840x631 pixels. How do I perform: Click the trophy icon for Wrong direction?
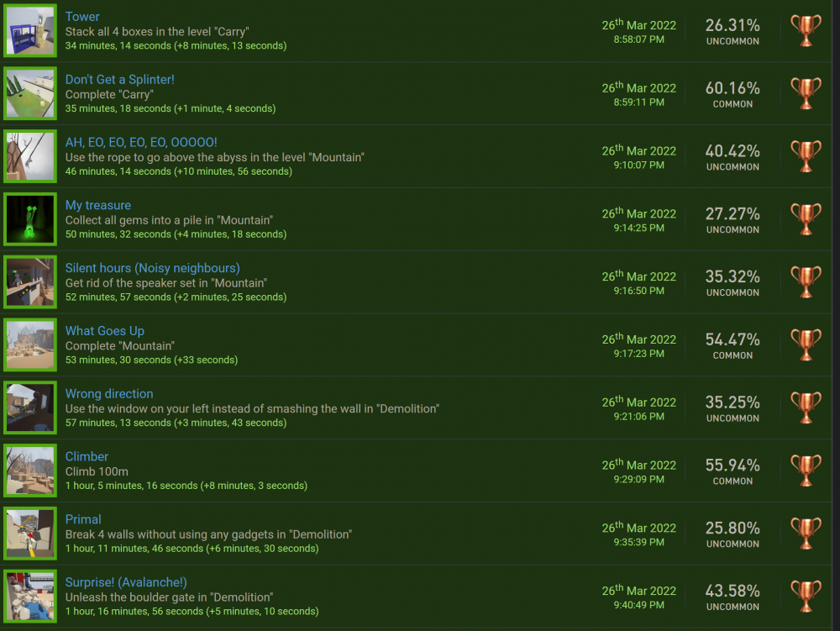(x=806, y=408)
